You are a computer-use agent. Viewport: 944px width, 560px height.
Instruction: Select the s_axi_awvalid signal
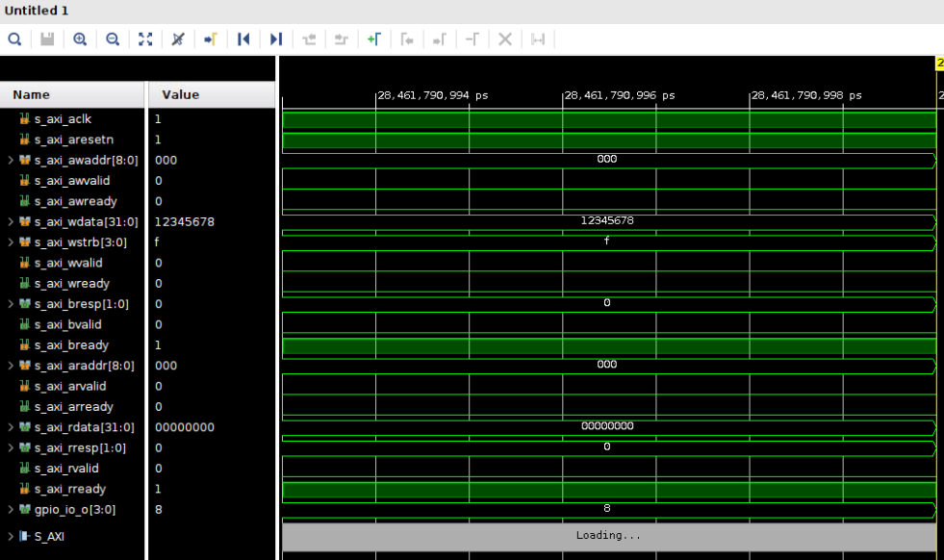coord(72,181)
